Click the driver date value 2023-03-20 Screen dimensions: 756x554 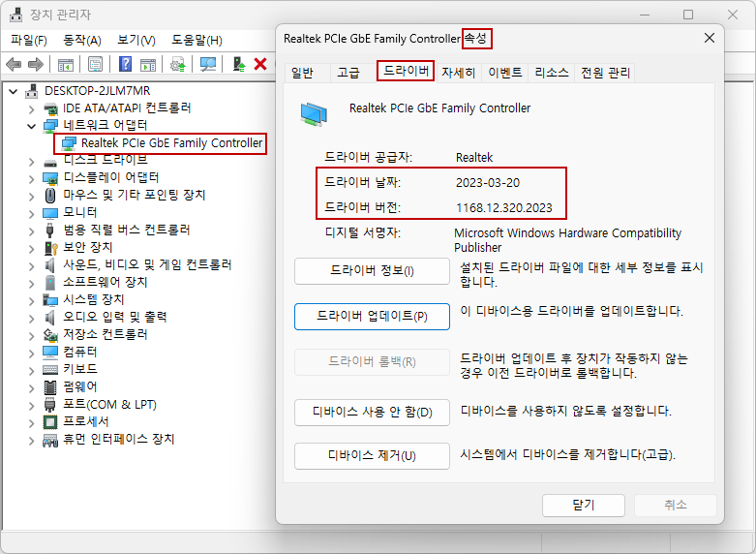click(488, 183)
